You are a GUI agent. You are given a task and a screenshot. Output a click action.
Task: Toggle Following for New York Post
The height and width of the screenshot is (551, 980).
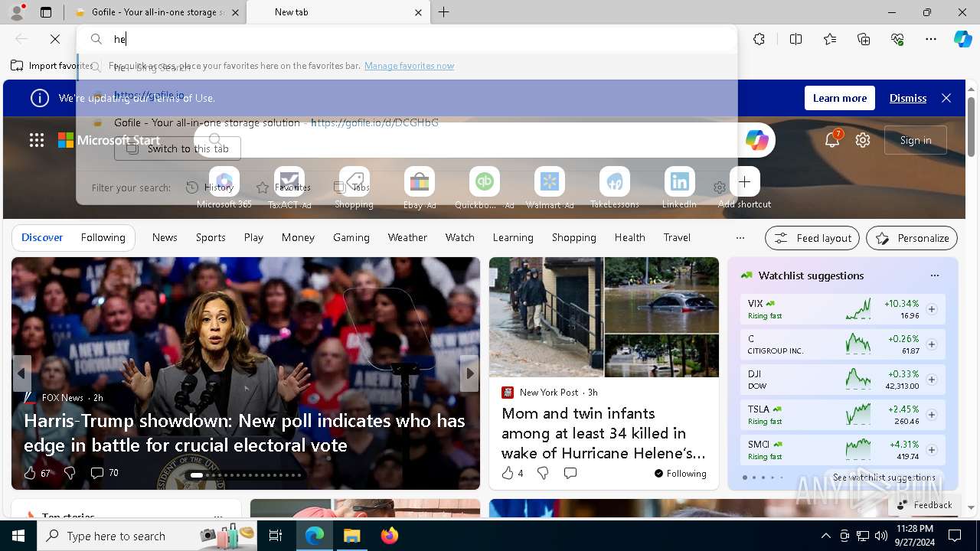click(680, 473)
